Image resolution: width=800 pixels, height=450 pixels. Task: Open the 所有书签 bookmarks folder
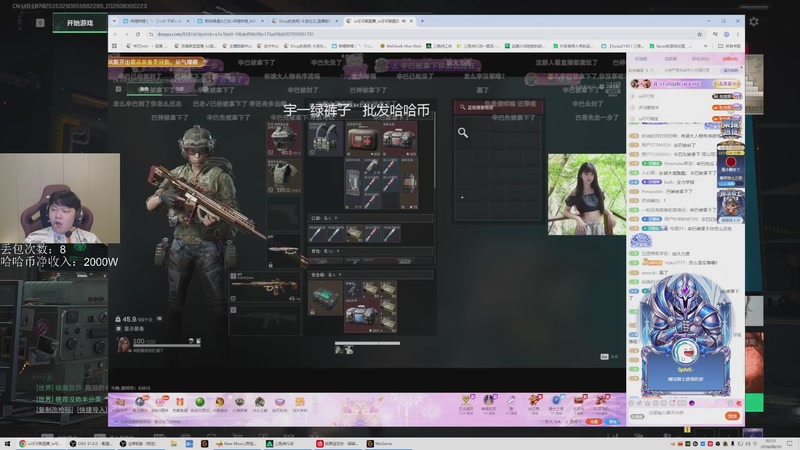(x=729, y=46)
